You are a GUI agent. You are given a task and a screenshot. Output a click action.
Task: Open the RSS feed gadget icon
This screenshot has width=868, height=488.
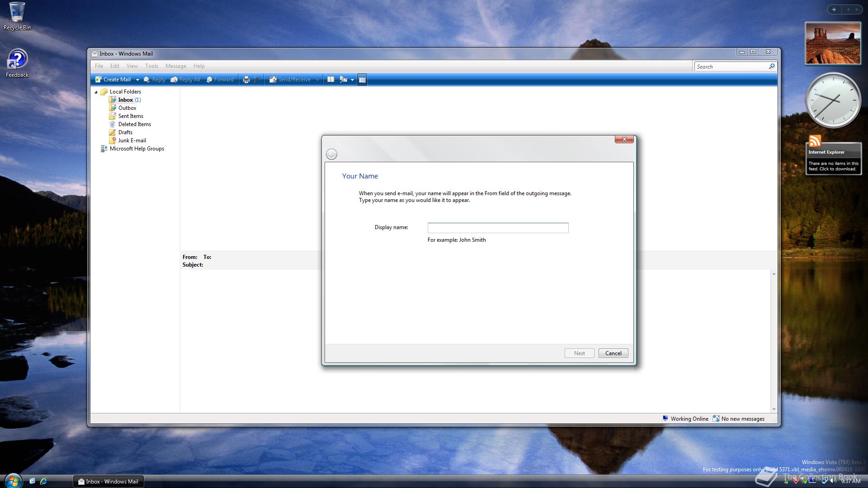click(x=815, y=141)
